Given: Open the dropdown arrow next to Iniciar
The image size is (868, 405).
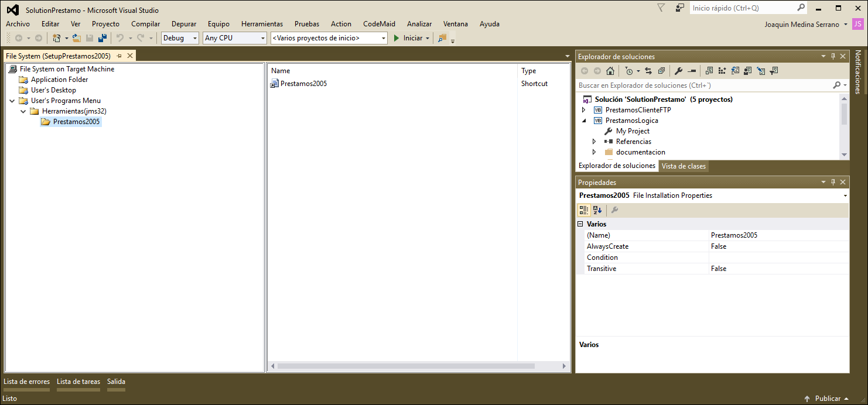Looking at the screenshot, I should point(428,38).
